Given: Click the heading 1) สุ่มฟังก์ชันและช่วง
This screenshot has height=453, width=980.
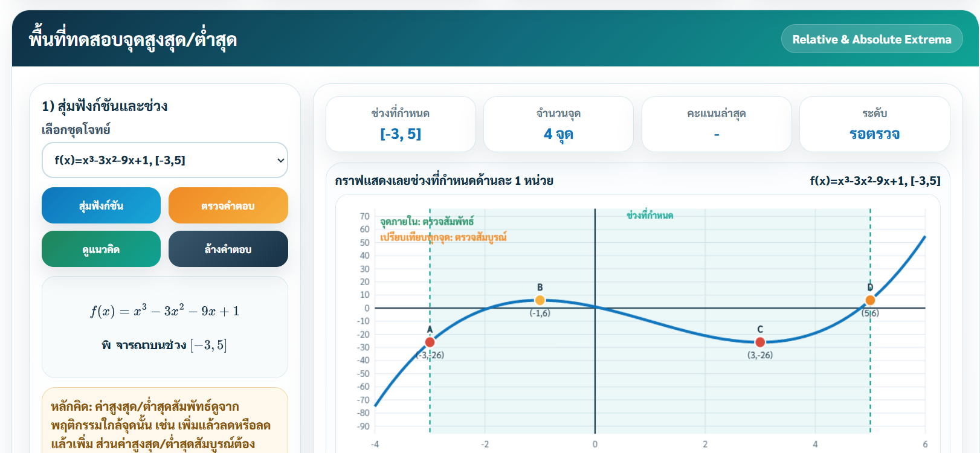Looking at the screenshot, I should (105, 106).
